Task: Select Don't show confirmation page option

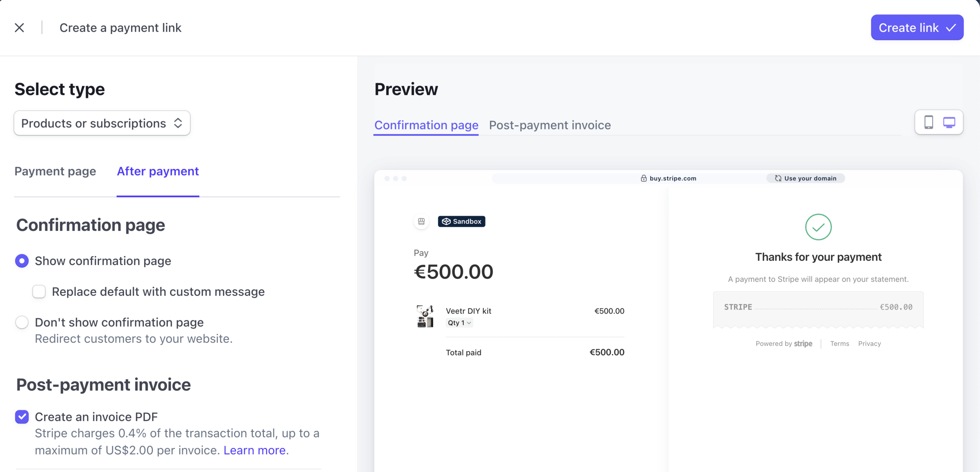Action: point(22,322)
